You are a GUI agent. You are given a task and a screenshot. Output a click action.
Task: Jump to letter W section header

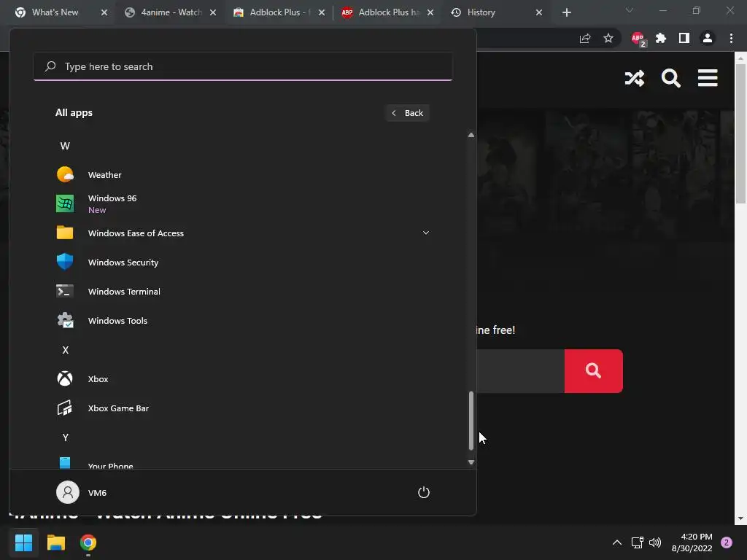[x=65, y=146]
